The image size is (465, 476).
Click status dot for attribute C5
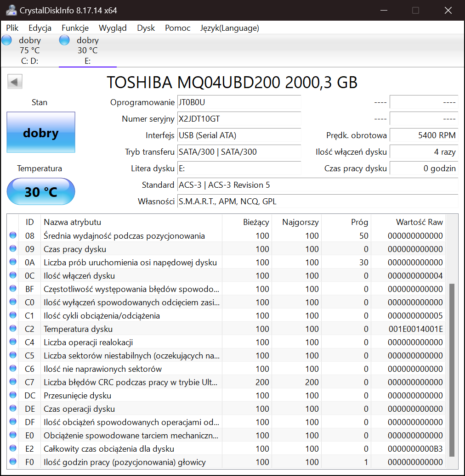click(x=13, y=355)
